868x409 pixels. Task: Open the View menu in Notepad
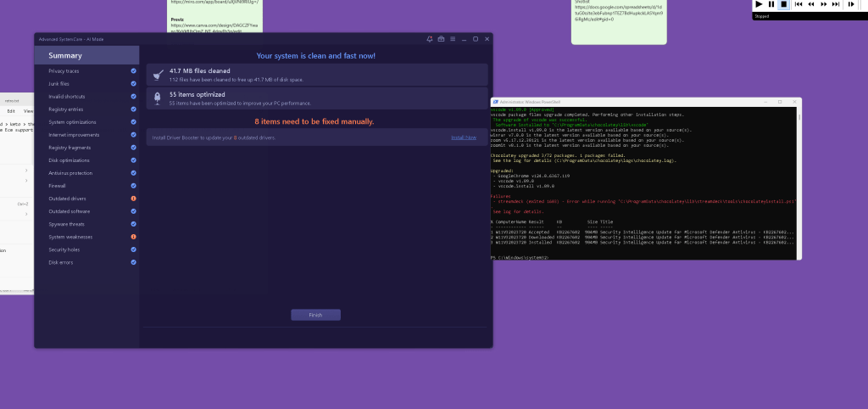pos(28,111)
